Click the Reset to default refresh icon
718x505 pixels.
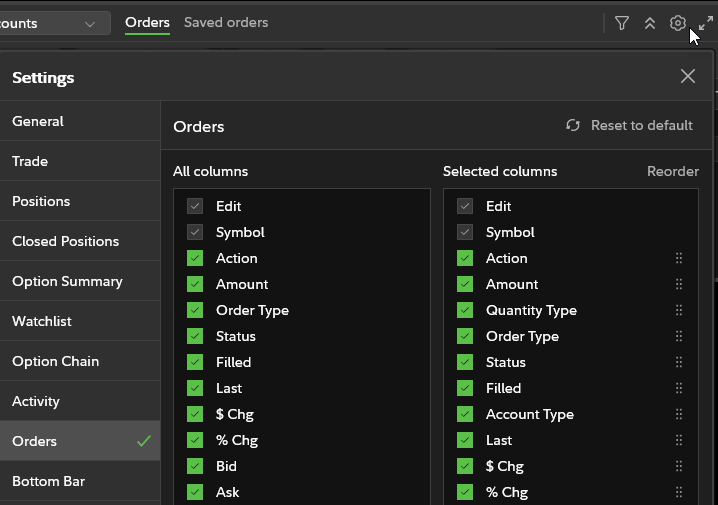(573, 126)
